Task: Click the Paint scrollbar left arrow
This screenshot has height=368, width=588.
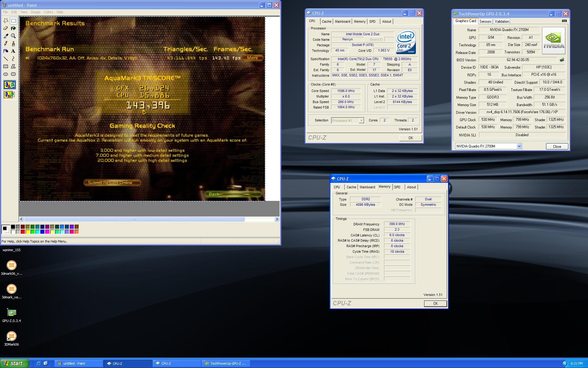Action: [x=21, y=219]
